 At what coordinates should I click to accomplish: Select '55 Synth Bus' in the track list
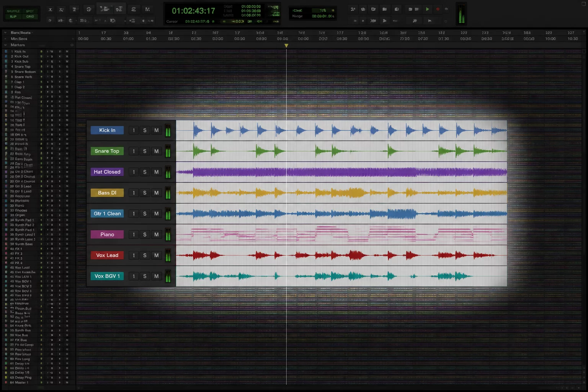(x=20, y=330)
